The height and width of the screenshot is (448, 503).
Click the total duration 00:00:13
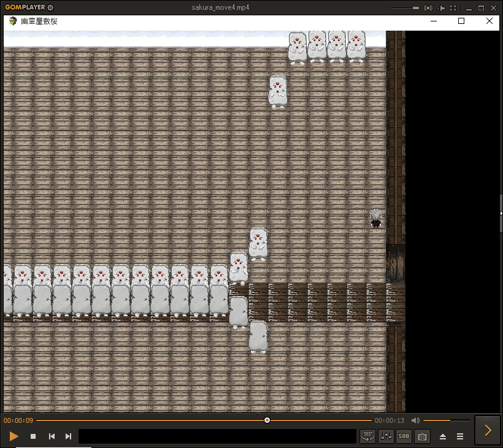[x=390, y=420]
